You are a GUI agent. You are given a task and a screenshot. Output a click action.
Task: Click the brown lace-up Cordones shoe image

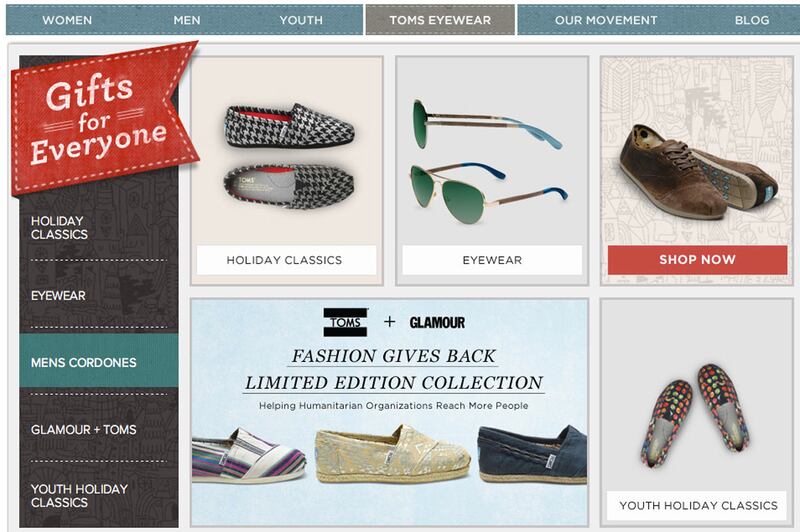tap(697, 170)
